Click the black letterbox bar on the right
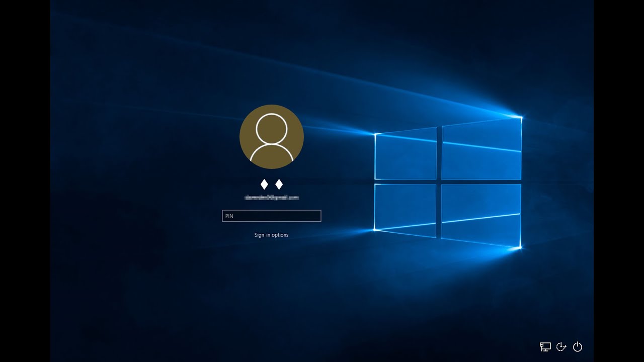 619,181
